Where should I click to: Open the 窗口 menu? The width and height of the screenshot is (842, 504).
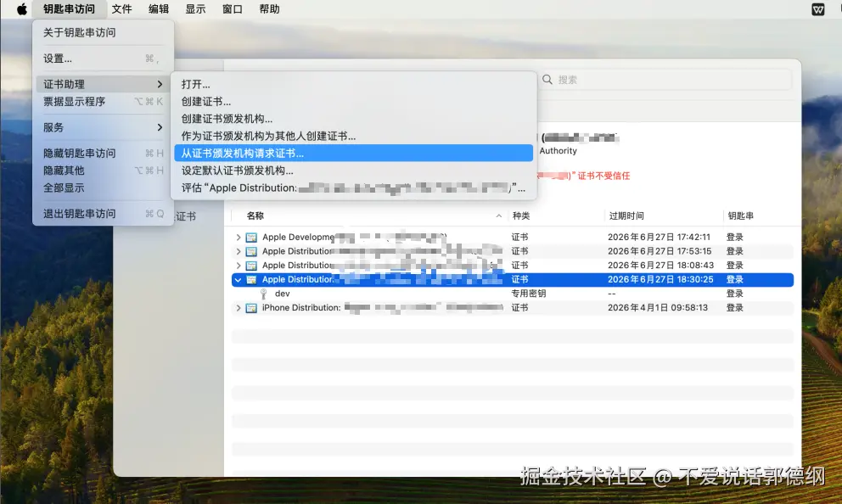tap(232, 9)
